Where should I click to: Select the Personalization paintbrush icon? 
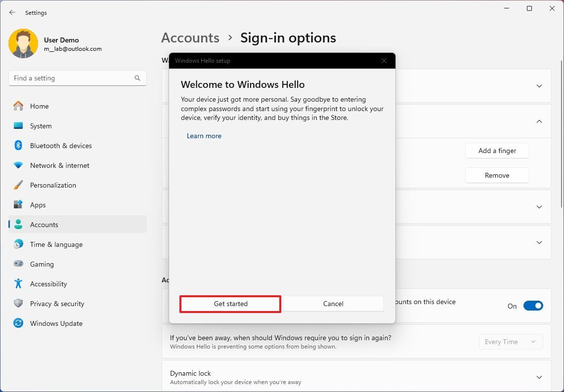tap(18, 185)
